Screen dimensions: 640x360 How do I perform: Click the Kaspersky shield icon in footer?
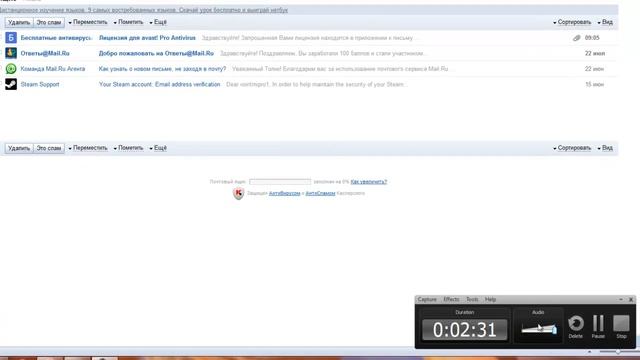pos(238,193)
